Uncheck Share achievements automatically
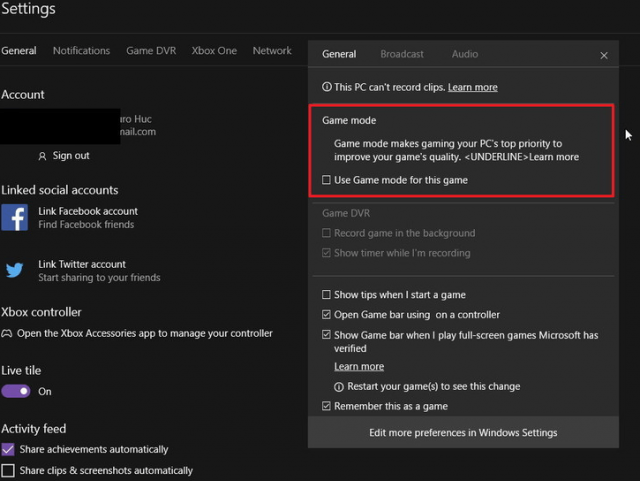 (x=9, y=450)
